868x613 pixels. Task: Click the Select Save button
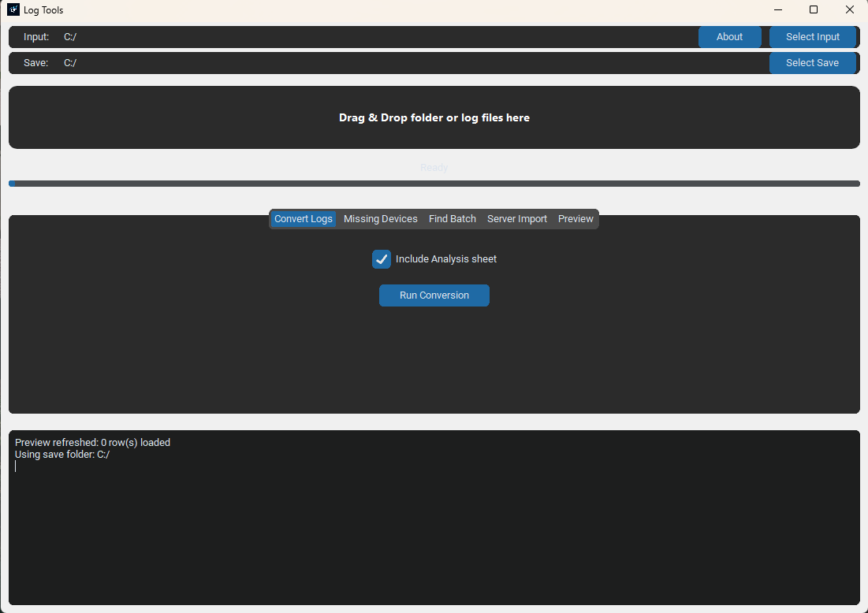[x=812, y=63]
